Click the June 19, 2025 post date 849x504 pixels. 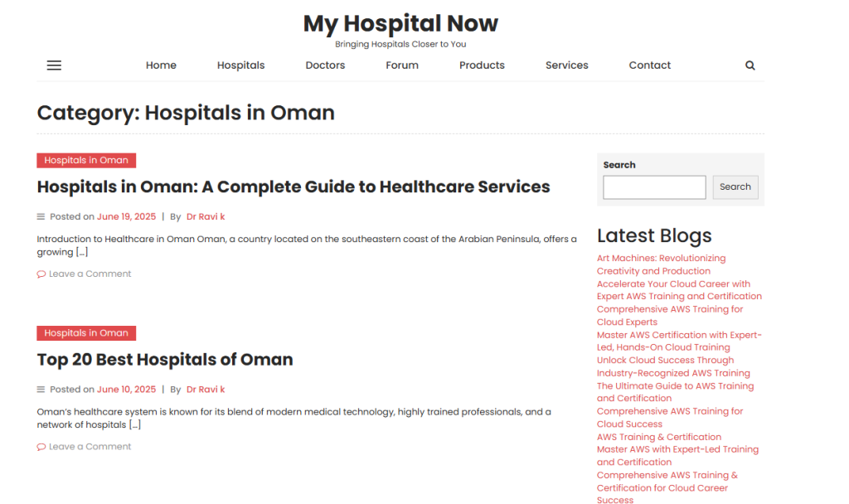(126, 217)
